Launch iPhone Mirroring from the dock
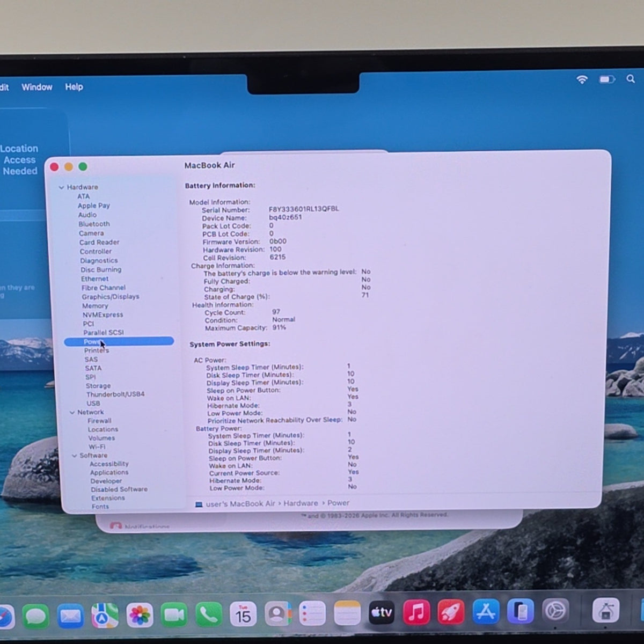The width and height of the screenshot is (644, 644). [x=521, y=611]
